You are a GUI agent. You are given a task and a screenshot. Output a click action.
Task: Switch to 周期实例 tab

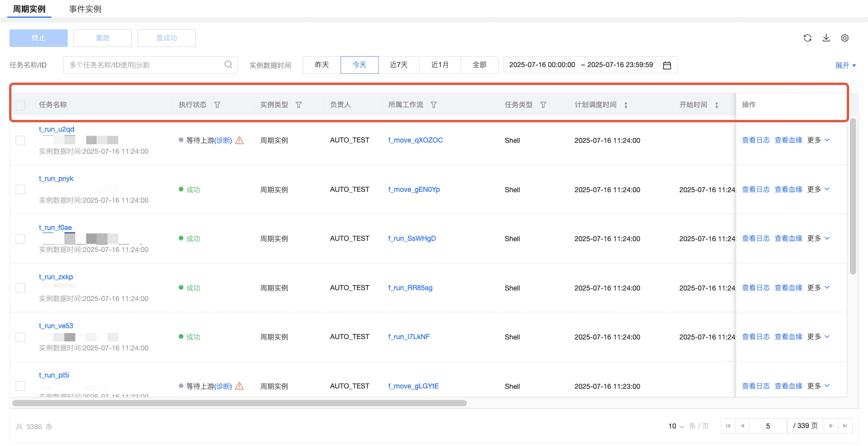click(x=29, y=9)
